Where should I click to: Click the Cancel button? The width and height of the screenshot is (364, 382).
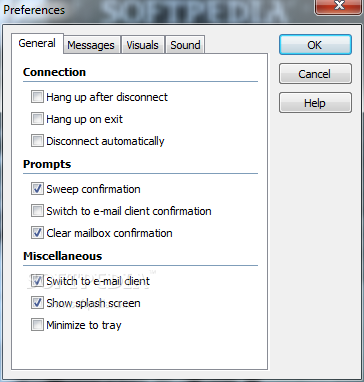[315, 74]
